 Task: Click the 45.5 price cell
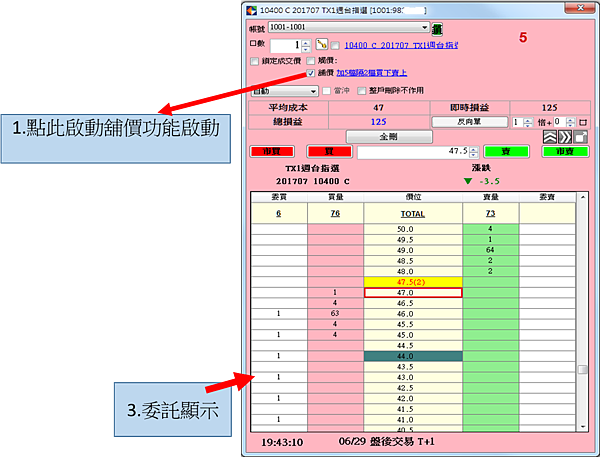pyautogui.click(x=413, y=325)
